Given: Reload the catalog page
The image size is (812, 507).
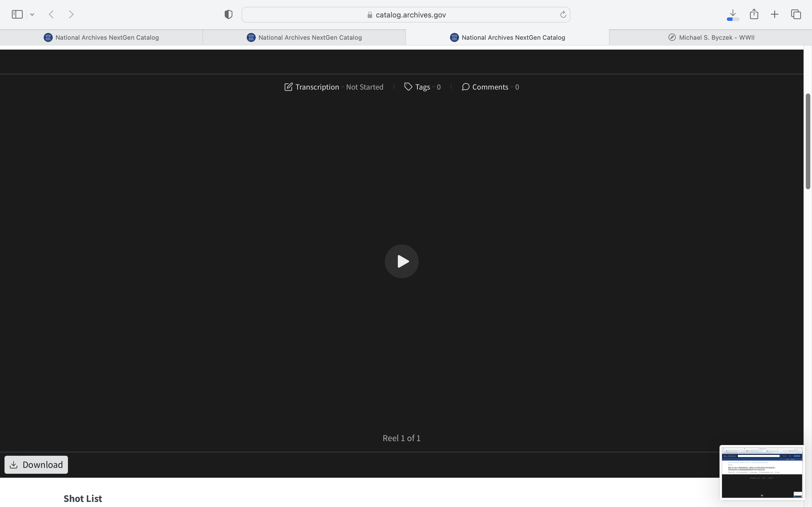Looking at the screenshot, I should (x=563, y=15).
